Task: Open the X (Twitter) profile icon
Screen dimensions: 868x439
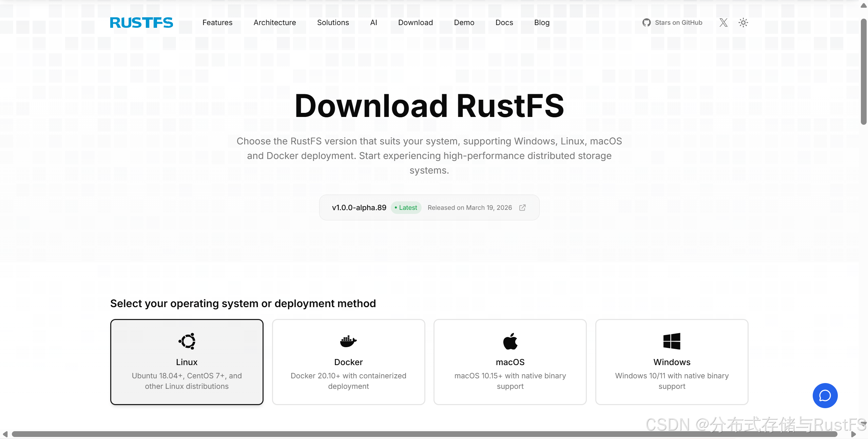Action: click(723, 23)
